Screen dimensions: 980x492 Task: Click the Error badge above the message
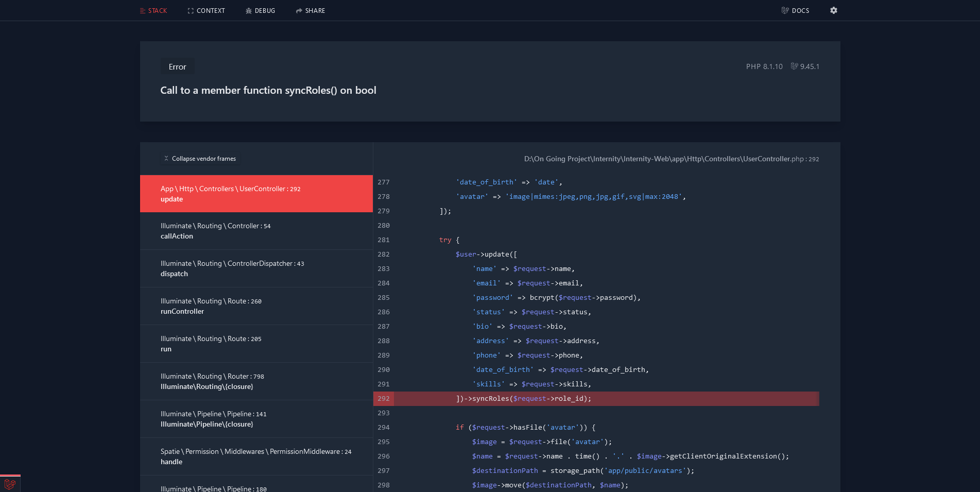[x=177, y=66]
